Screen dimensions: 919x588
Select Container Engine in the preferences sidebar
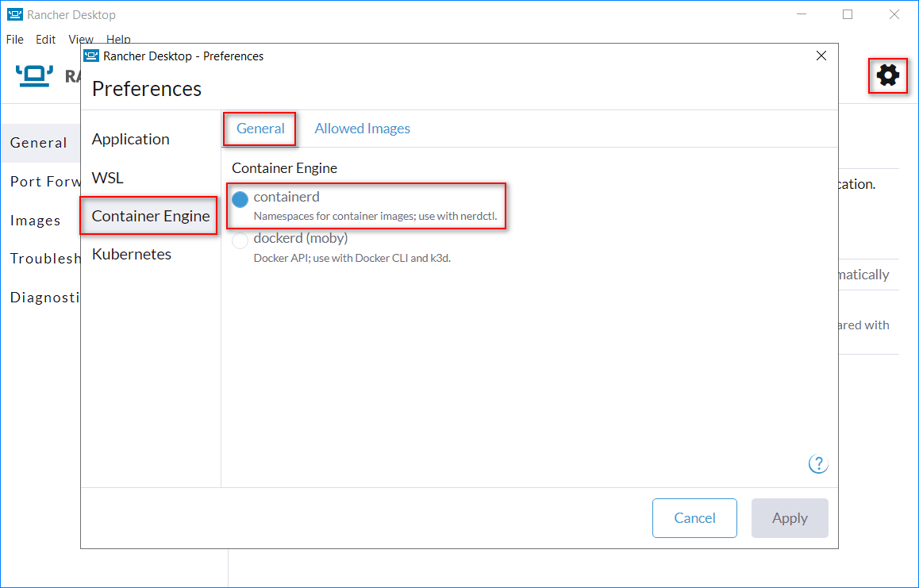click(151, 216)
